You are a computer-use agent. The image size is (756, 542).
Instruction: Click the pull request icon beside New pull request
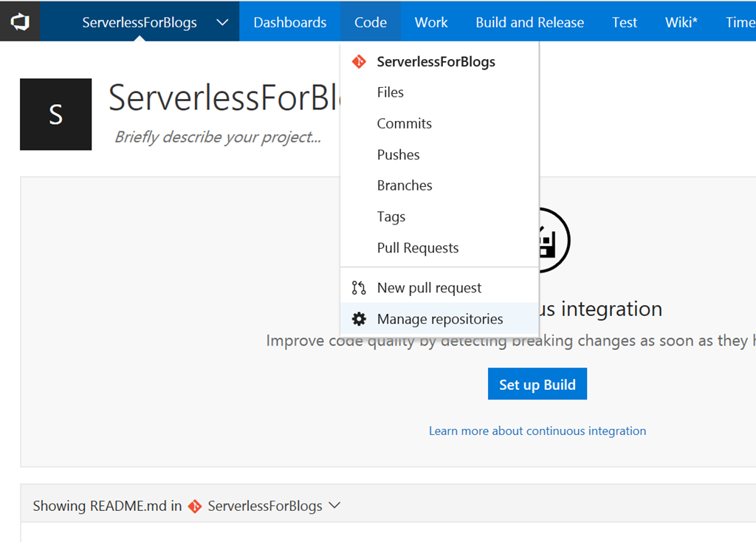coord(359,288)
